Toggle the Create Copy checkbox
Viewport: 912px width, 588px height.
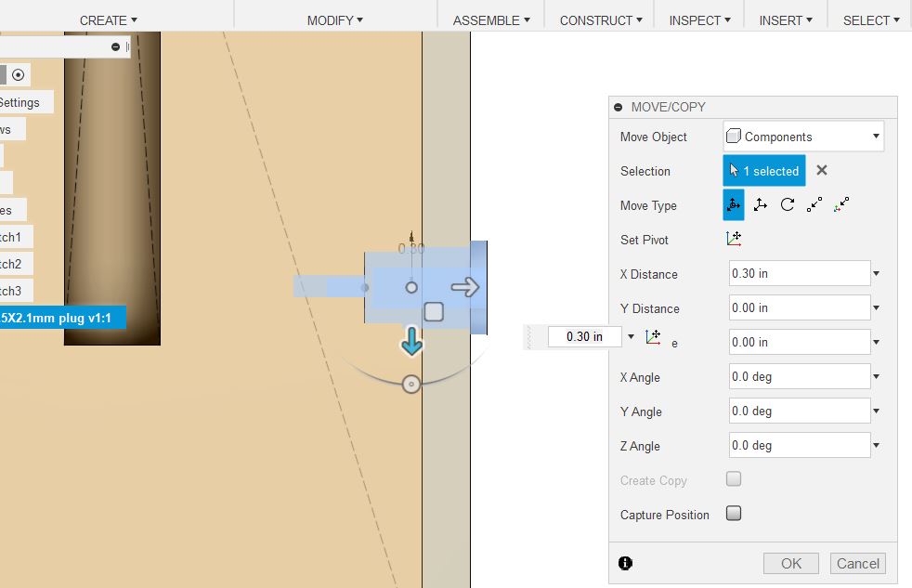pyautogui.click(x=734, y=478)
